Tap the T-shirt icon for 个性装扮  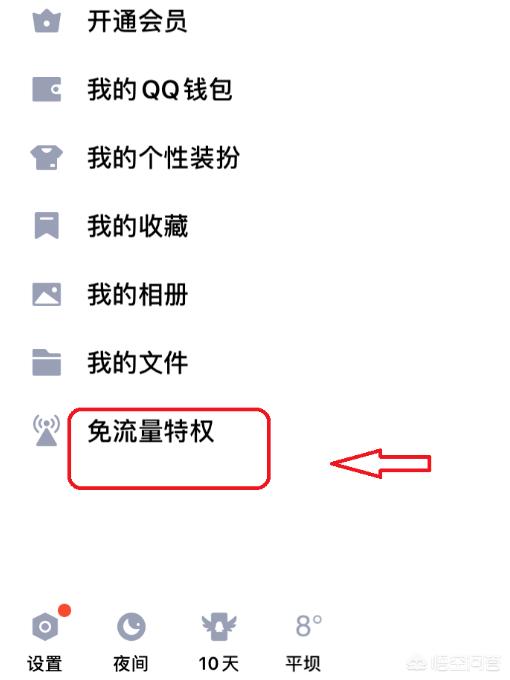47,157
